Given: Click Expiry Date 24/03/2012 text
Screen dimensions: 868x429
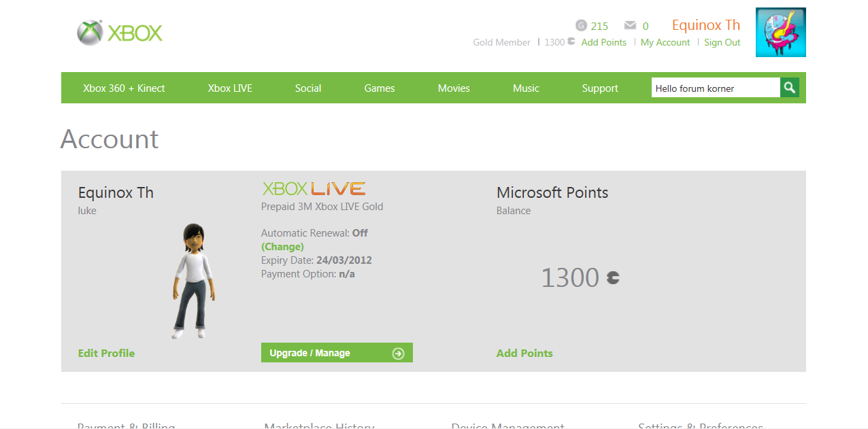Looking at the screenshot, I should pos(316,260).
